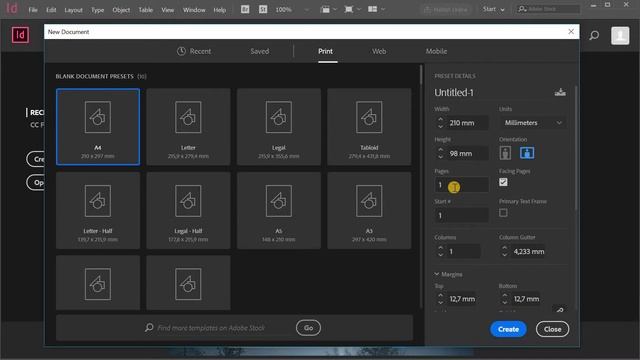Switch to the Saved tab

tap(260, 51)
